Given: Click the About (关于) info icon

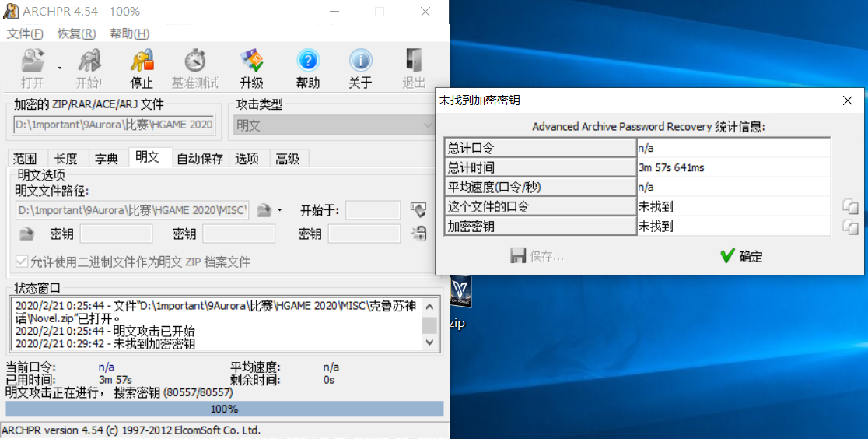Looking at the screenshot, I should 360,61.
